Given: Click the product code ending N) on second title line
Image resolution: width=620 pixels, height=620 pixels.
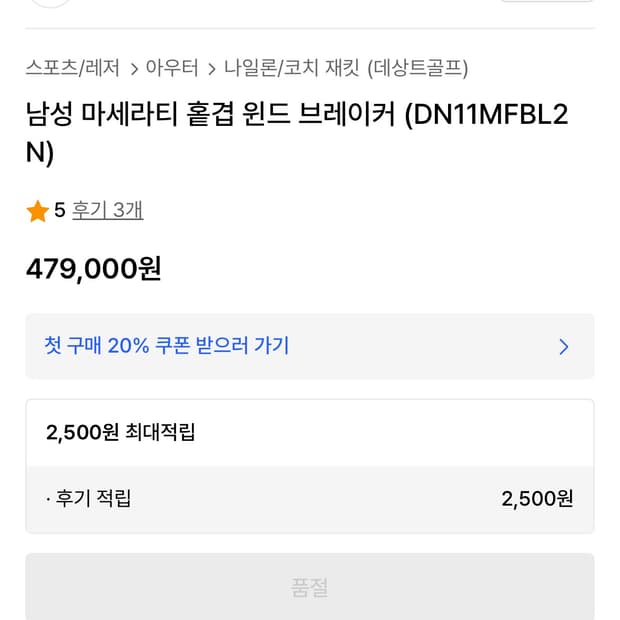Looking at the screenshot, I should [x=40, y=153].
